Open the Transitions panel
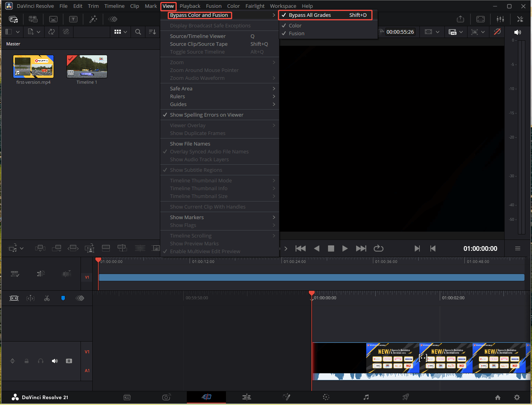532x405 pixels. tap(54, 19)
